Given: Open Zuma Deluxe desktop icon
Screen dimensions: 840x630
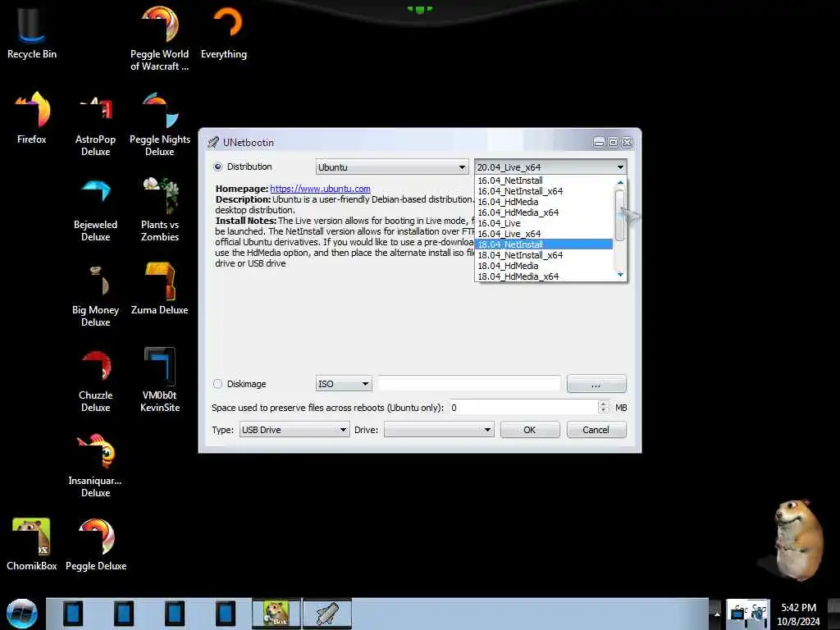Looking at the screenshot, I should point(160,290).
